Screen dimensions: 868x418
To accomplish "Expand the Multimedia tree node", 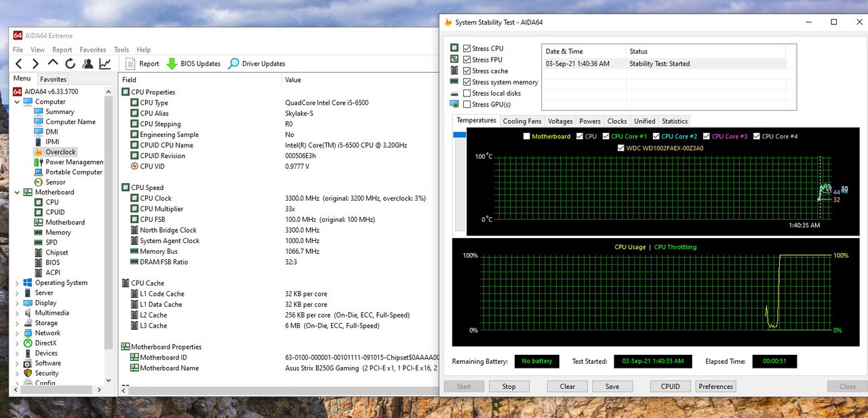I will tap(17, 313).
